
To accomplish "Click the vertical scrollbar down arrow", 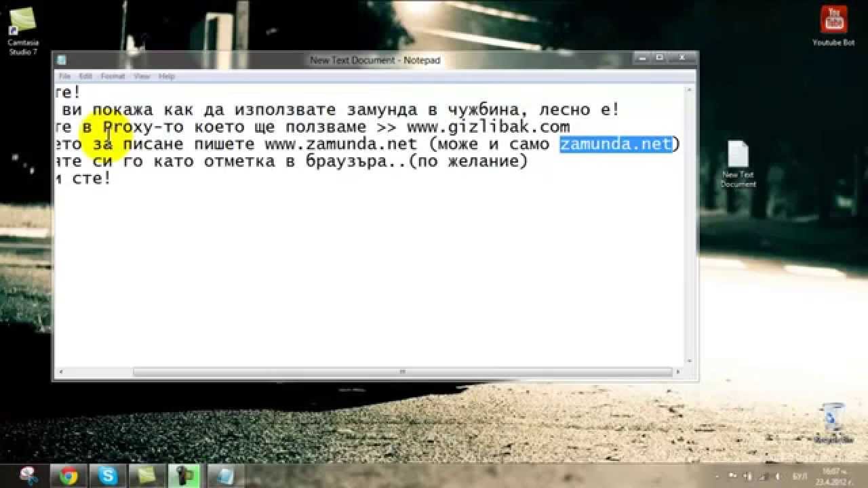I will pyautogui.click(x=690, y=362).
